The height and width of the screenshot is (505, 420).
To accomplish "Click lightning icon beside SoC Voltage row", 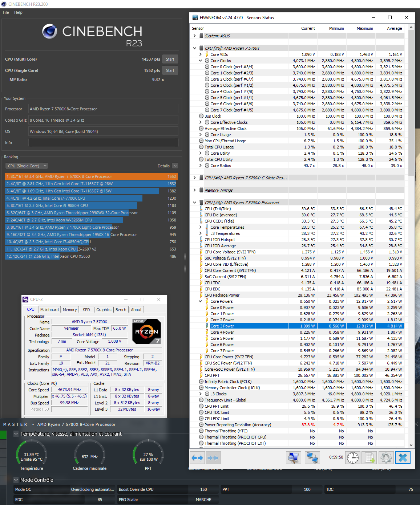I will pos(201,258).
